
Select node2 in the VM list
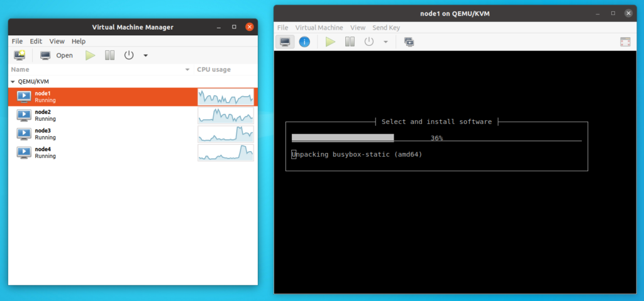click(x=43, y=115)
